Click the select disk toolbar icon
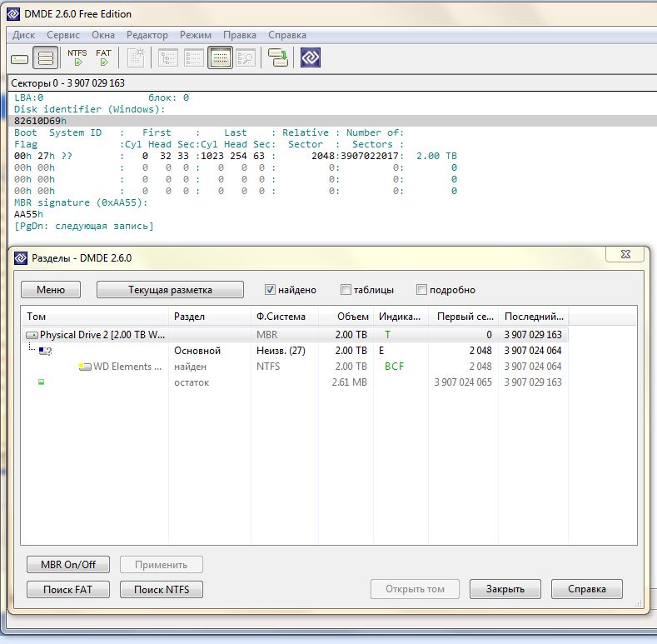 click(x=19, y=58)
